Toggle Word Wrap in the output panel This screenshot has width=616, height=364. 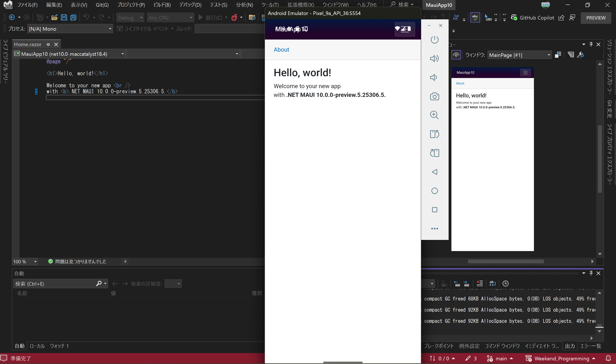[x=492, y=284]
